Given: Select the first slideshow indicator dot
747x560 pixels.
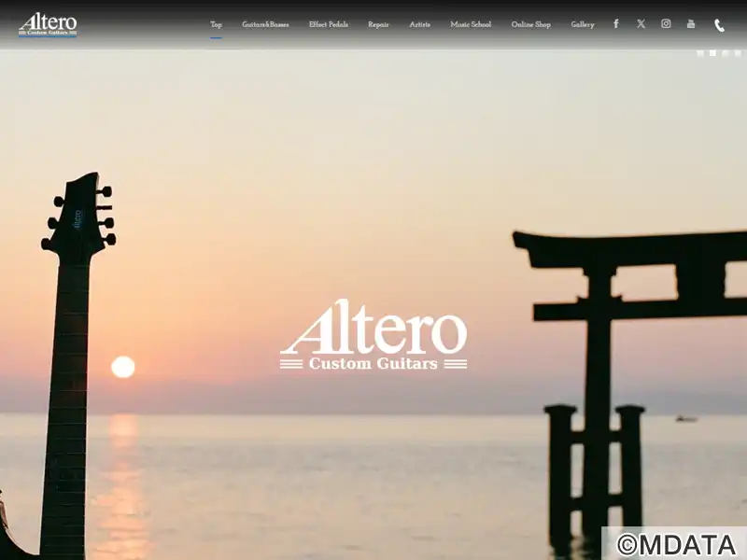Looking at the screenshot, I should pyautogui.click(x=700, y=53).
